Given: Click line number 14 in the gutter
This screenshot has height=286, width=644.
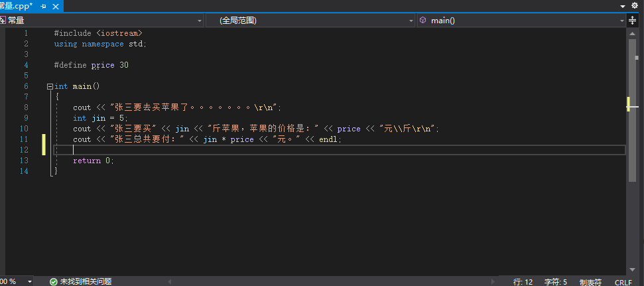Looking at the screenshot, I should (x=24, y=171).
